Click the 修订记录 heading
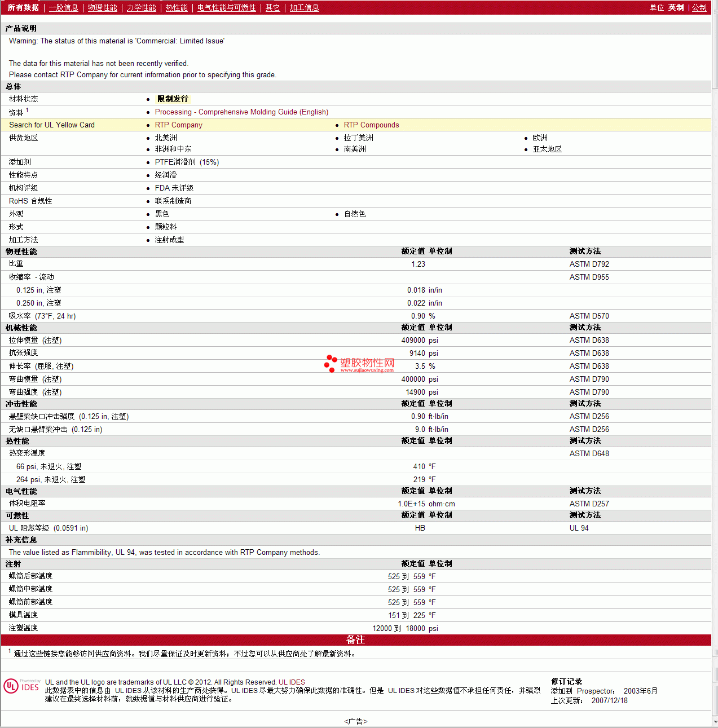 (566, 681)
